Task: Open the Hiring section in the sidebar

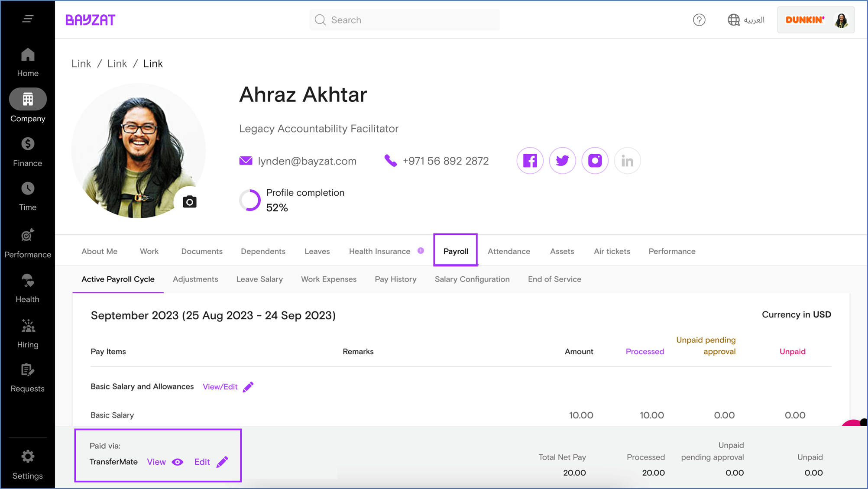Action: pos(28,334)
